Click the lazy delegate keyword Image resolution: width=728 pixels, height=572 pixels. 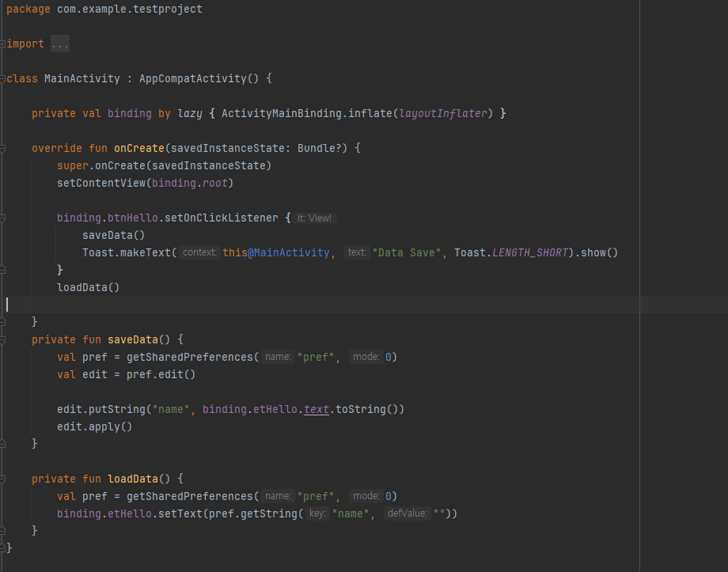point(190,113)
